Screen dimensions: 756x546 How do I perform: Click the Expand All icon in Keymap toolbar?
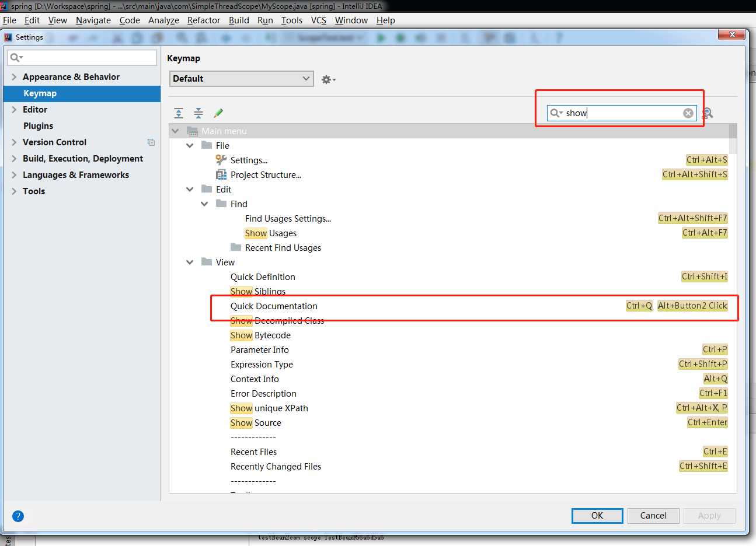point(179,113)
